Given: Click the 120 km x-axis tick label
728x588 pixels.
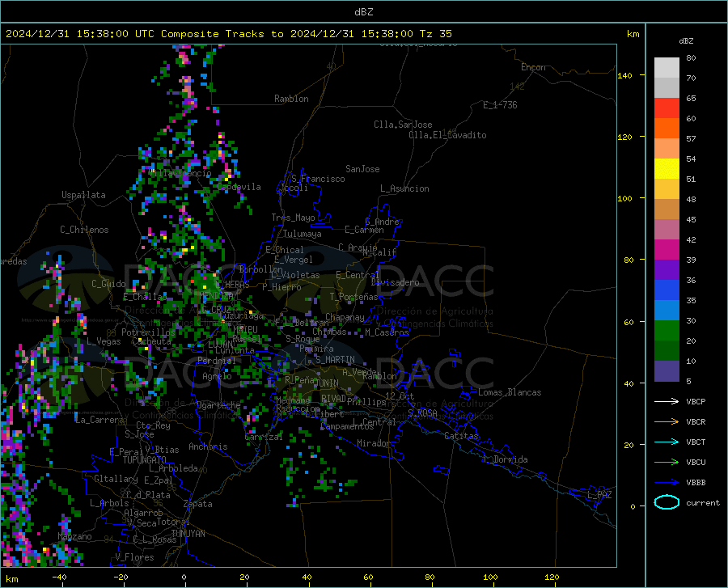Looking at the screenshot, I should click(x=552, y=577).
